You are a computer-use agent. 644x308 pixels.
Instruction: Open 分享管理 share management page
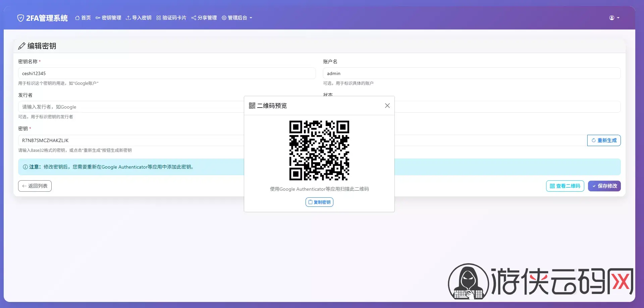(x=204, y=18)
